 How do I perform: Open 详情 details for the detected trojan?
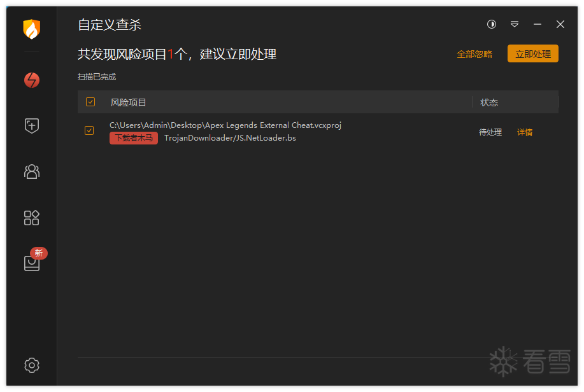coord(524,132)
